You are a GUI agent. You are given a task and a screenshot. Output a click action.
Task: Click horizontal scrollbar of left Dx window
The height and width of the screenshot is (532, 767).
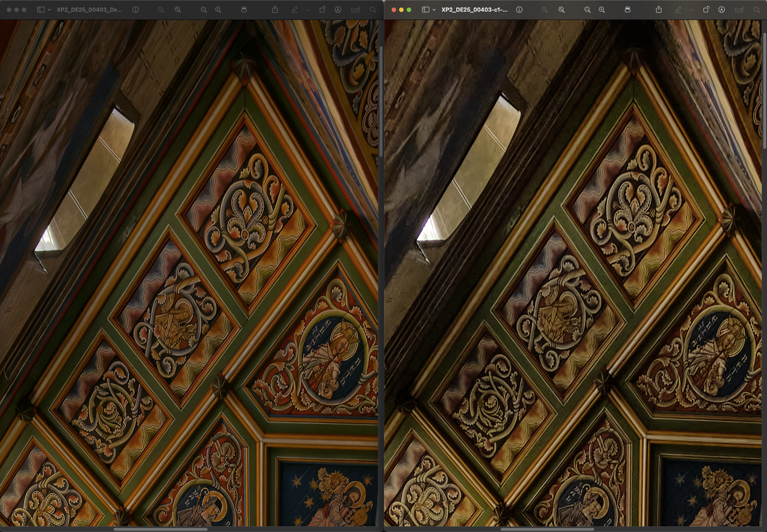click(x=161, y=529)
